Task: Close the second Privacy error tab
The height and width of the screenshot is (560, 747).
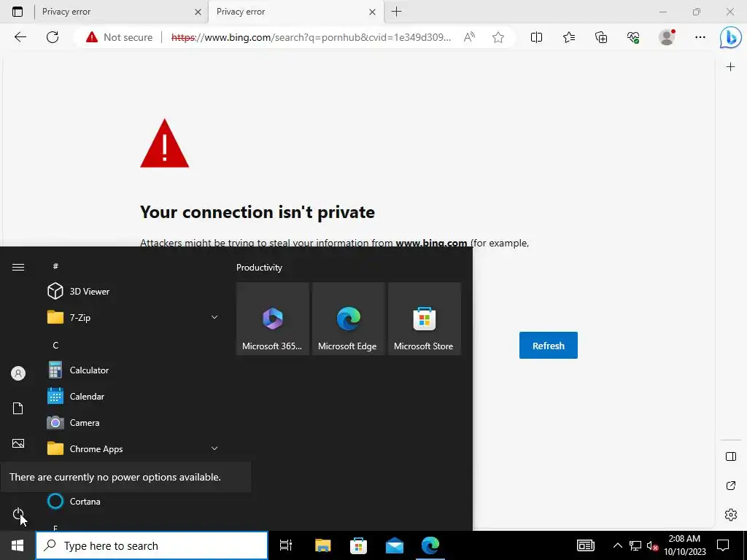Action: click(373, 12)
